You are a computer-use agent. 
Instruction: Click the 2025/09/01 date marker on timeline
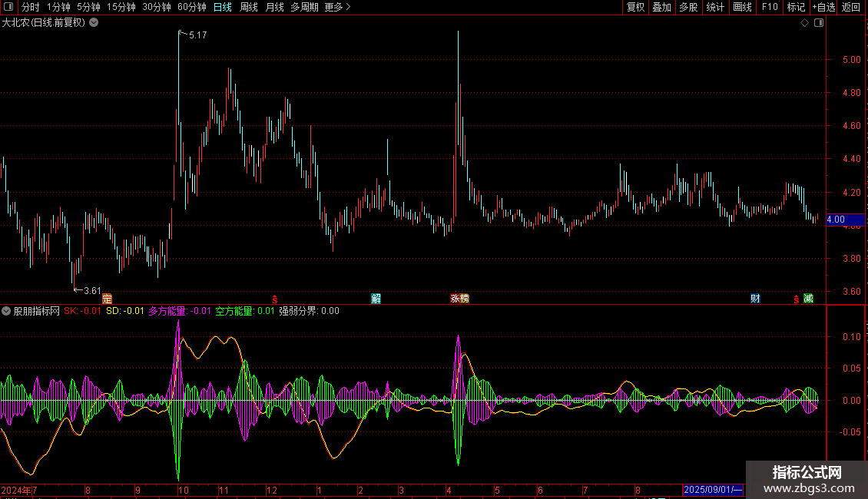click(x=713, y=490)
